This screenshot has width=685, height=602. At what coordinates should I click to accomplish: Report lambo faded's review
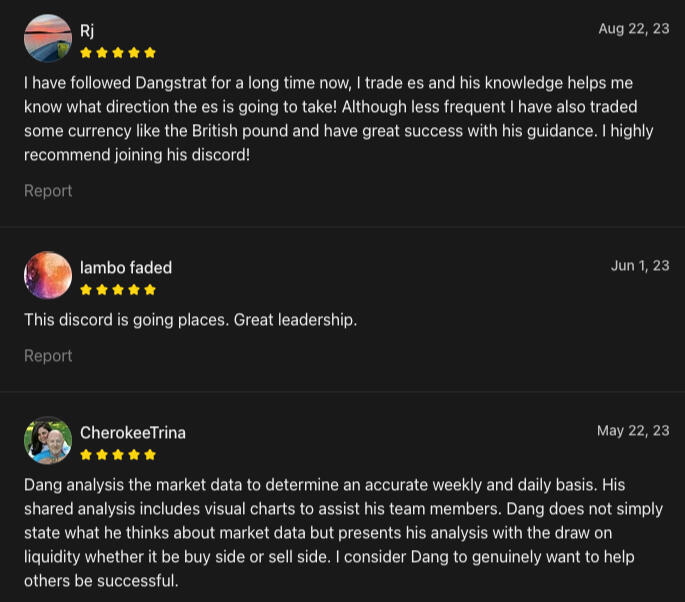pyautogui.click(x=48, y=355)
